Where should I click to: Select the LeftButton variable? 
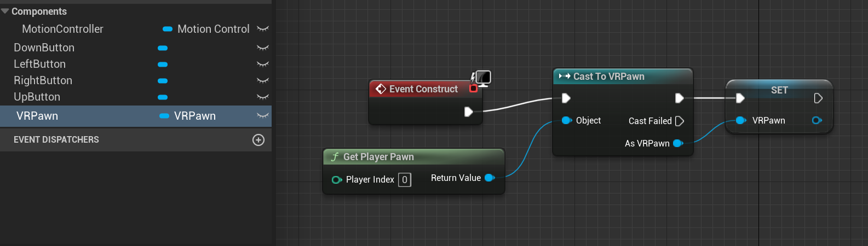[x=39, y=64]
